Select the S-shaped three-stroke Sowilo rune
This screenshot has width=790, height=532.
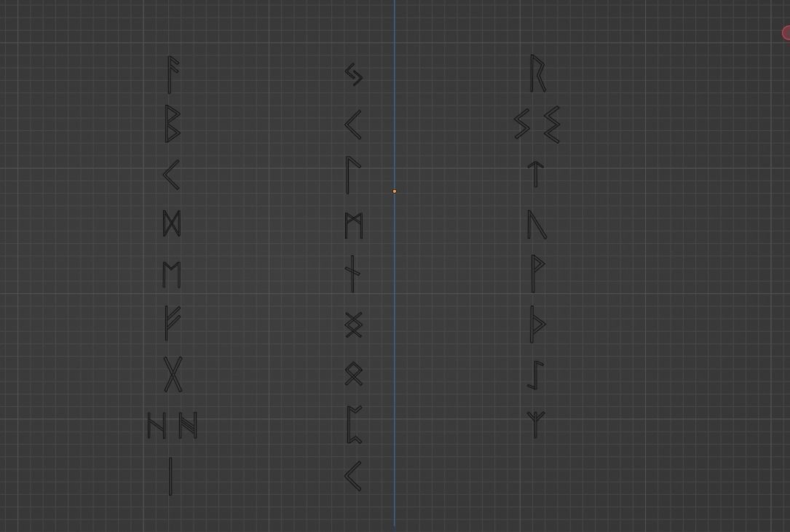pos(522,124)
